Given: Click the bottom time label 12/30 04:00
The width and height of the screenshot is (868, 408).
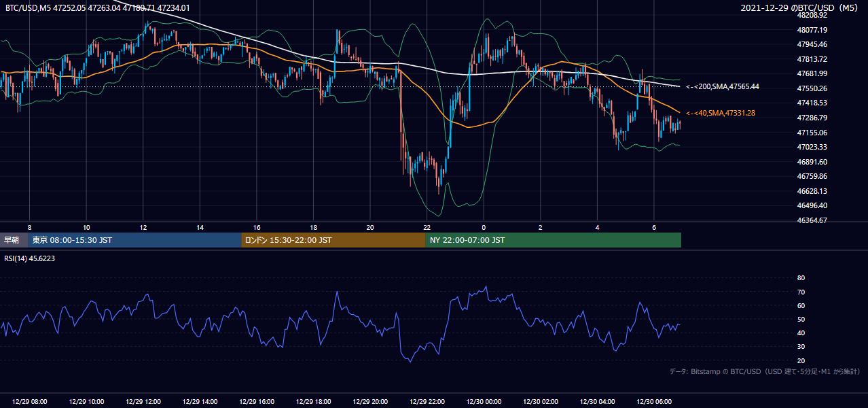Looking at the screenshot, I should tap(597, 402).
